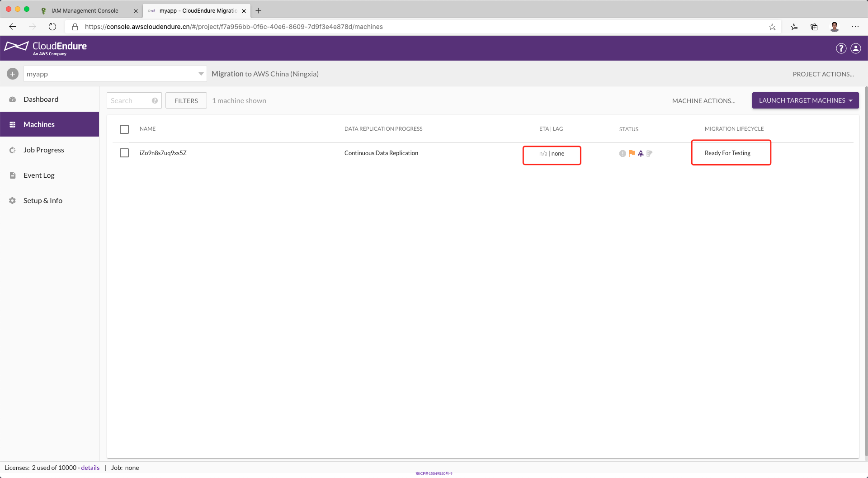The width and height of the screenshot is (868, 478).
Task: Focus the machine Search field
Action: coord(129,101)
